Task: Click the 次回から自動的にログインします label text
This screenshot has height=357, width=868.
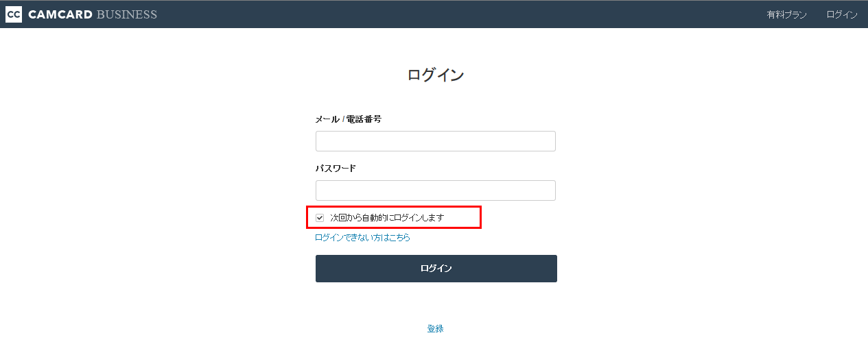Action: (387, 218)
